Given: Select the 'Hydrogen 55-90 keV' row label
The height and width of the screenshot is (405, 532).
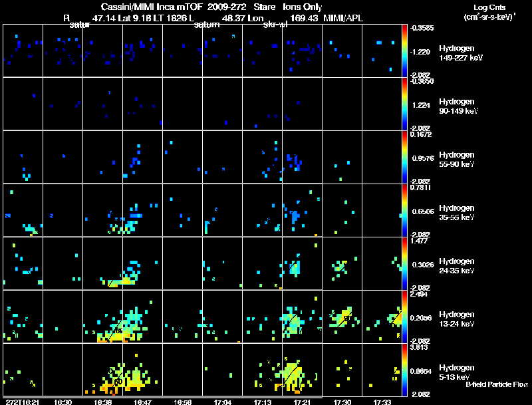Looking at the screenshot, I should (457, 160).
